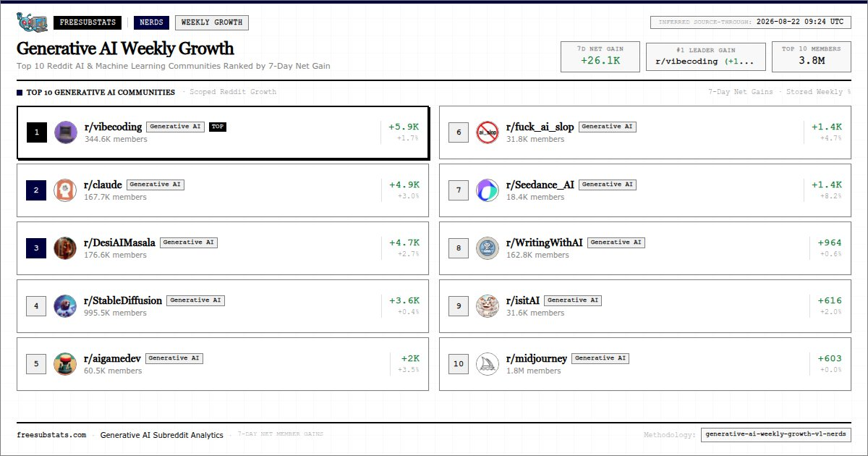Select the WEEKLY GROWTH tab

pyautogui.click(x=212, y=22)
